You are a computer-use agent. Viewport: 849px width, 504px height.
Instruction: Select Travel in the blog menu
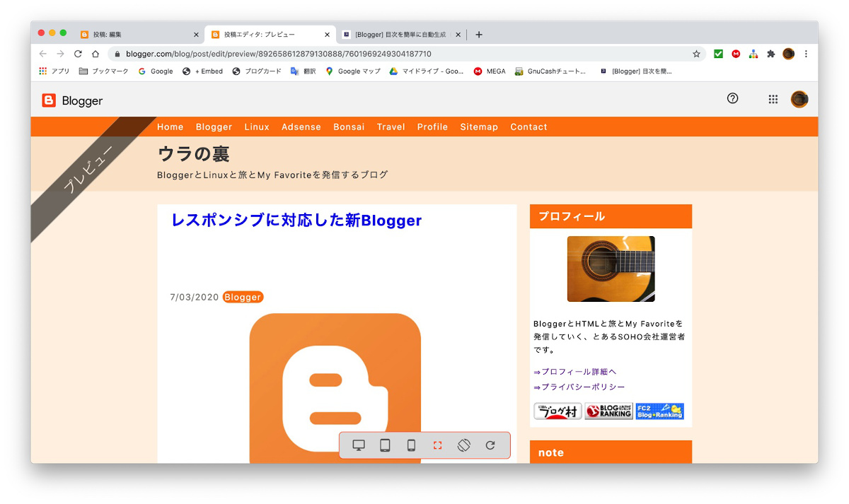391,127
